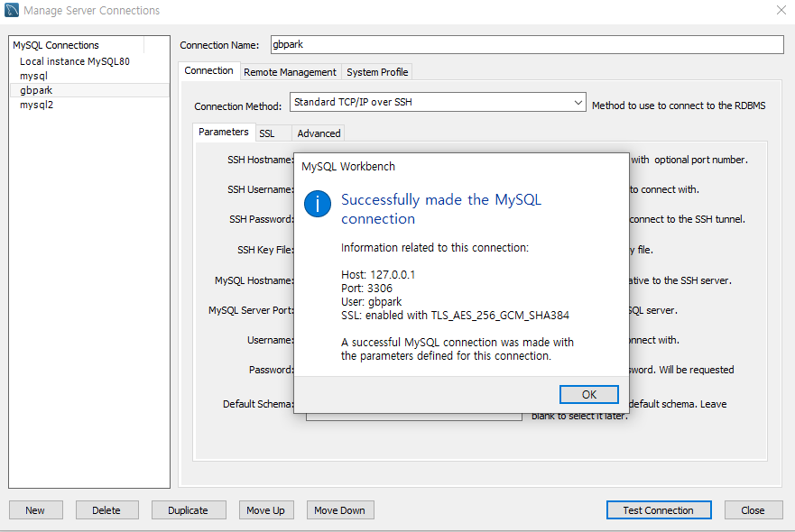This screenshot has width=795, height=532.
Task: Click the Connection Name input field
Action: coord(527,44)
